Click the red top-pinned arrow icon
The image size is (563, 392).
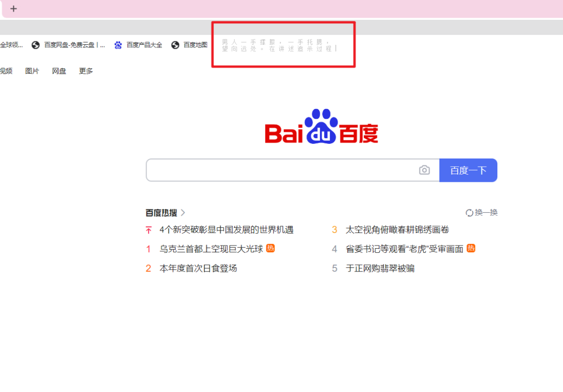pos(149,230)
